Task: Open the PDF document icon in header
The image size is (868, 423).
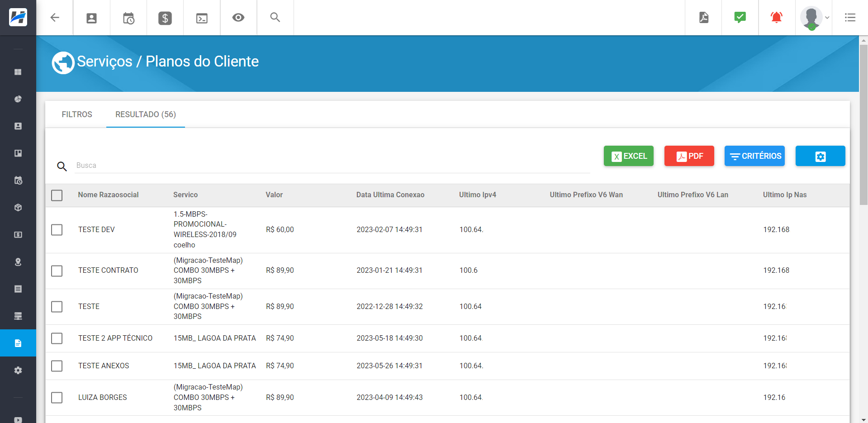Action: coord(704,18)
